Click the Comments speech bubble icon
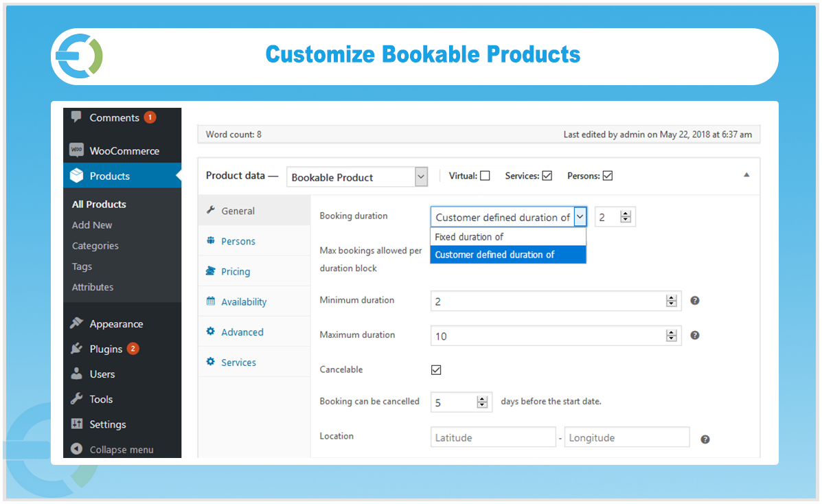Viewport: 822px width, 504px height. point(76,117)
